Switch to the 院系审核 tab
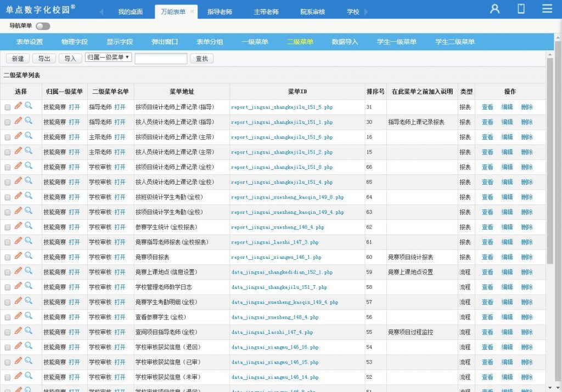562x392 pixels. [312, 12]
